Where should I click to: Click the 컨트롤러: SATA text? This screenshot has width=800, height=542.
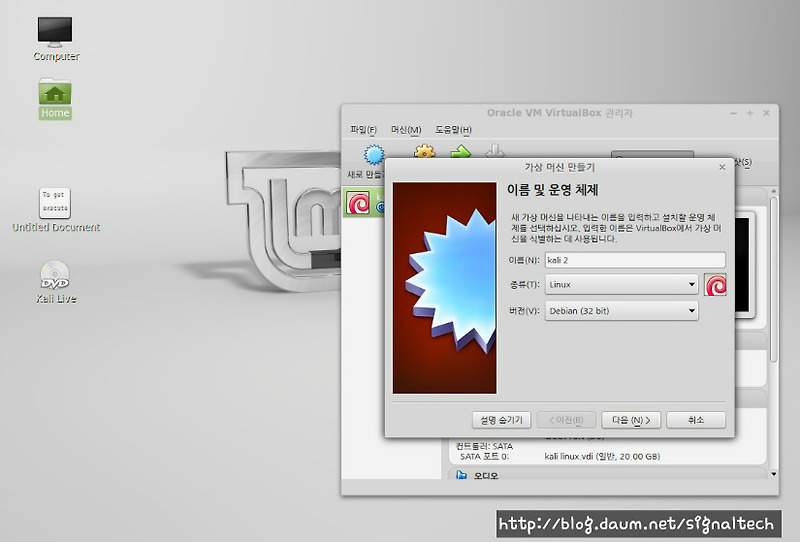(484, 446)
